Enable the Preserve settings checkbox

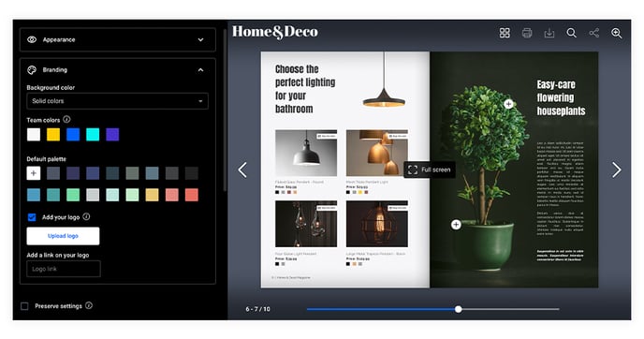(24, 306)
